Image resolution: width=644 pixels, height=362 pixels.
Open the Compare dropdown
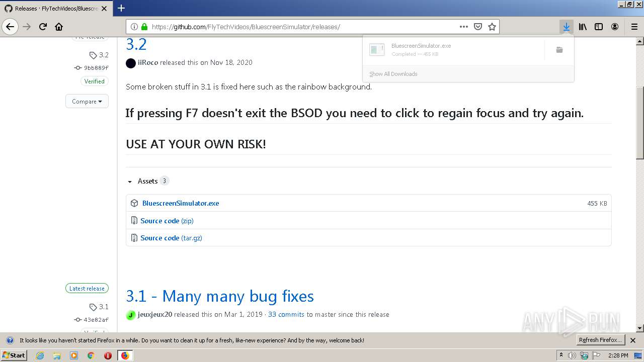pos(87,101)
